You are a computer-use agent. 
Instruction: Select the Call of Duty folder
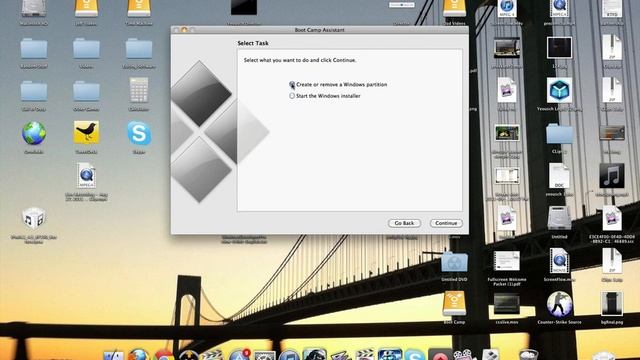pyautogui.click(x=34, y=91)
